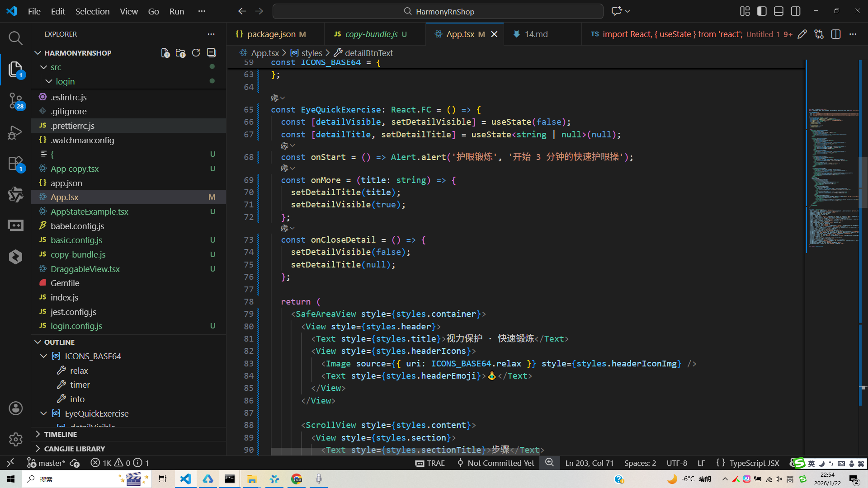
Task: Refresh the Explorer file tree
Action: pyautogui.click(x=196, y=53)
